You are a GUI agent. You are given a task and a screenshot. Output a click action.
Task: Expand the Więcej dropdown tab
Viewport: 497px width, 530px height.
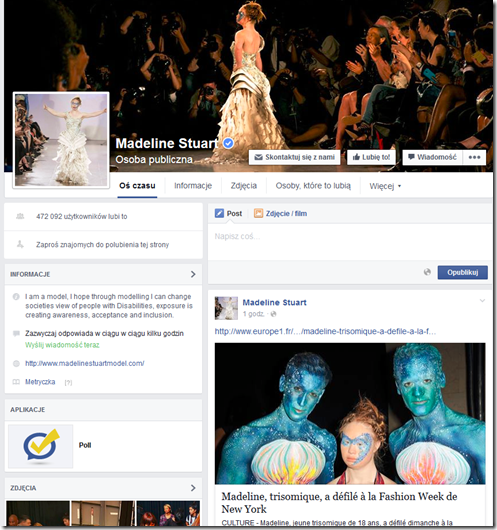point(385,186)
